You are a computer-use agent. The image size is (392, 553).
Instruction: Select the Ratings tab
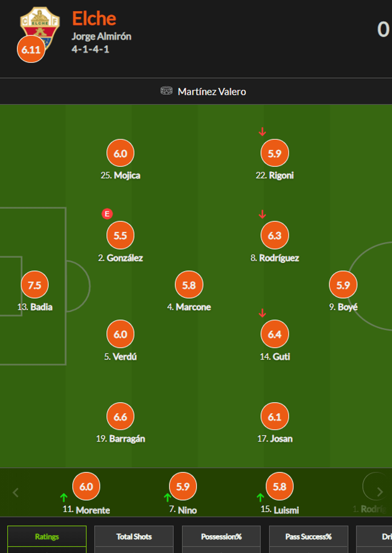(x=47, y=537)
